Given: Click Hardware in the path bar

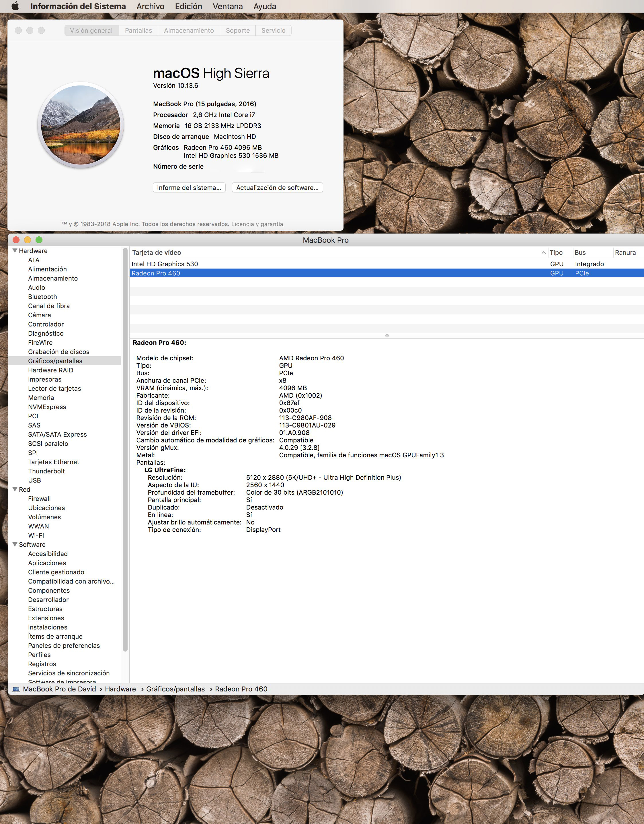Looking at the screenshot, I should click(120, 689).
